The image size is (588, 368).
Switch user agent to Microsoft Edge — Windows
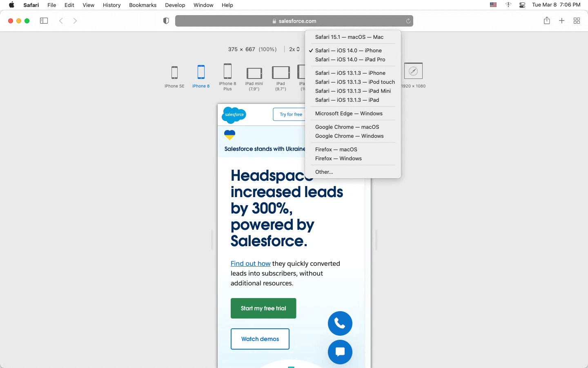(x=349, y=113)
